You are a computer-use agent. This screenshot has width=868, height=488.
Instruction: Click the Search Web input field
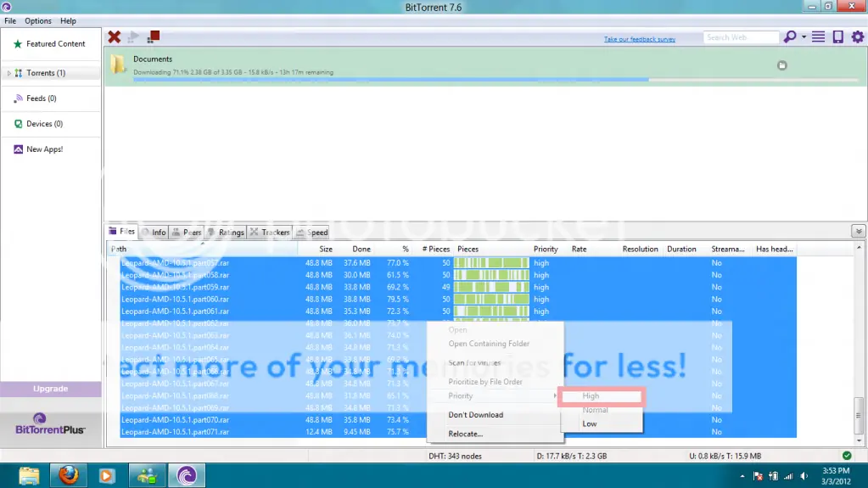click(741, 37)
